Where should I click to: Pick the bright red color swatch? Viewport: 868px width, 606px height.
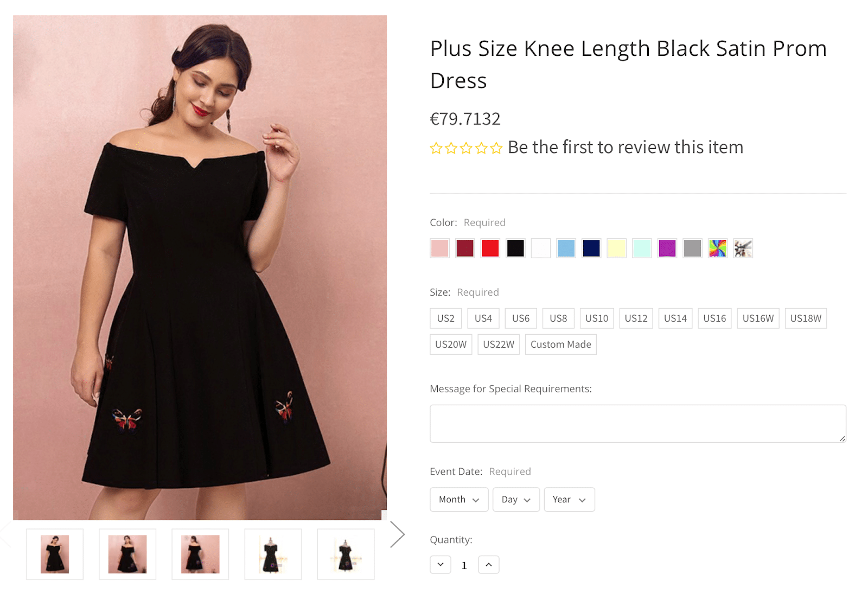pyautogui.click(x=490, y=248)
